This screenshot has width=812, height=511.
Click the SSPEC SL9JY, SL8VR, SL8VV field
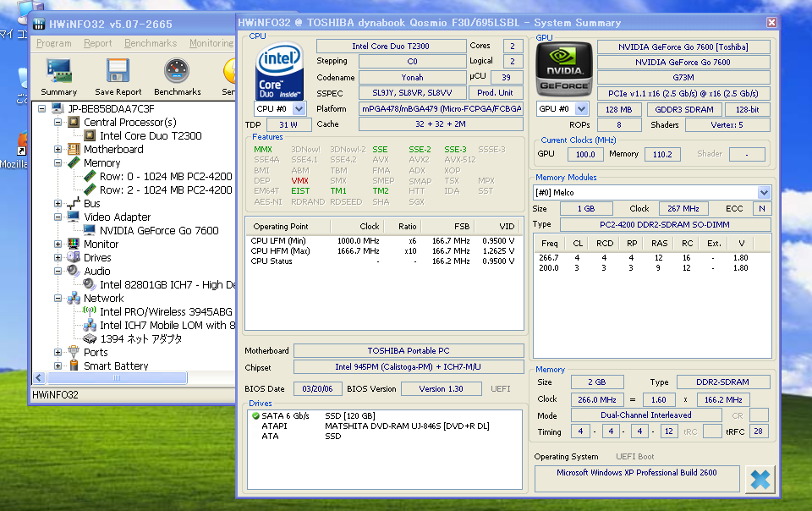point(412,93)
